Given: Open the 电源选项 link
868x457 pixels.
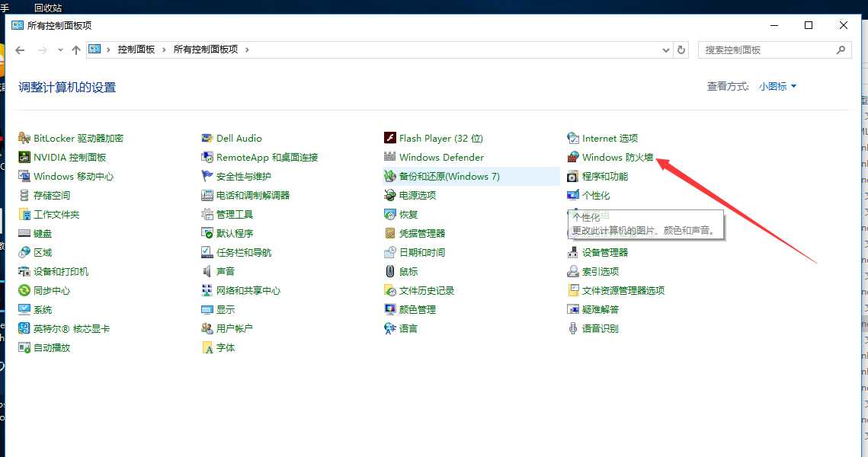Looking at the screenshot, I should point(418,195).
